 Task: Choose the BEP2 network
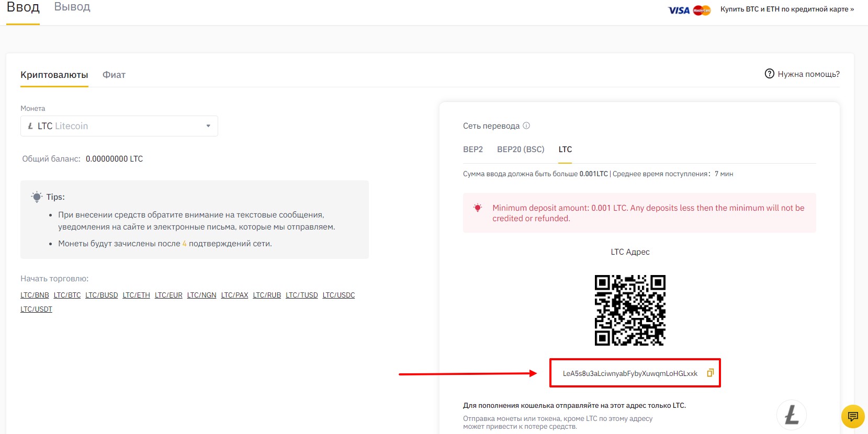coord(473,150)
